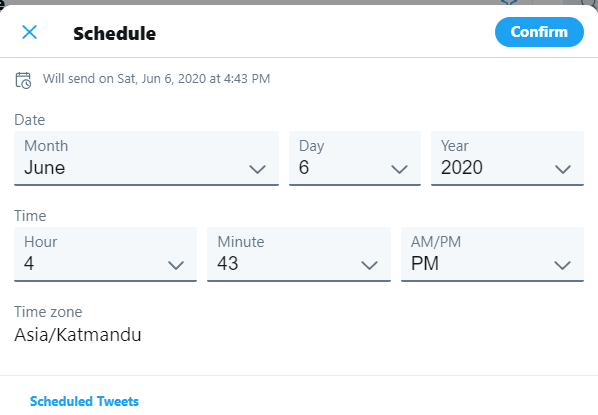Click the chevron arrow in Month field

257,169
